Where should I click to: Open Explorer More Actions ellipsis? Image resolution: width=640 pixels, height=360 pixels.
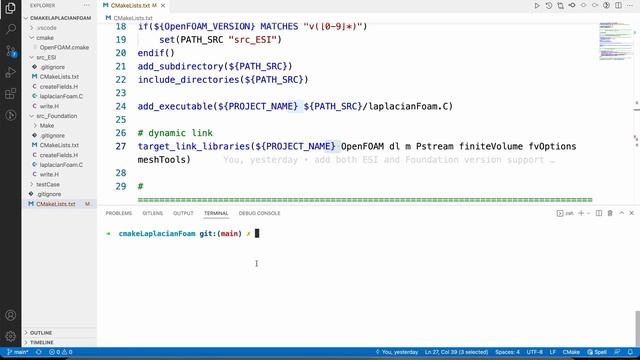pyautogui.click(x=87, y=5)
